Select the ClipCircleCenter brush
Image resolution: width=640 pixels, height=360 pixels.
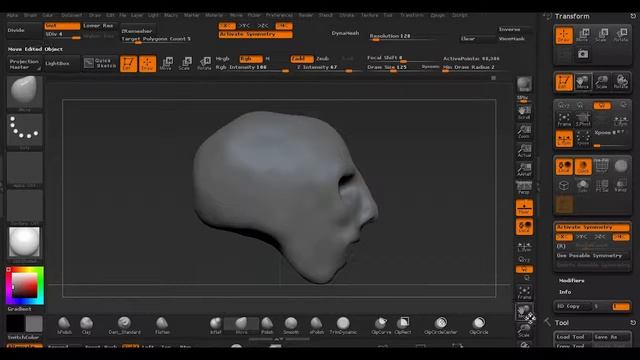(x=440, y=326)
